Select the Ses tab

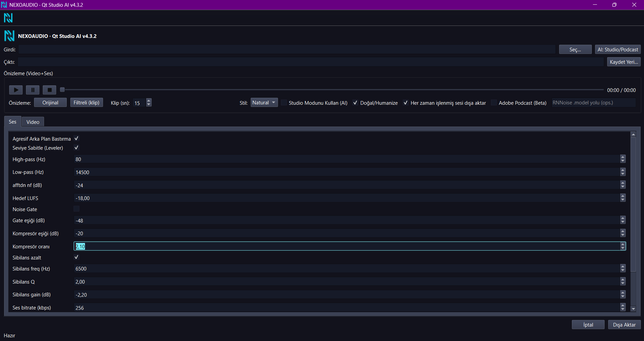point(12,121)
